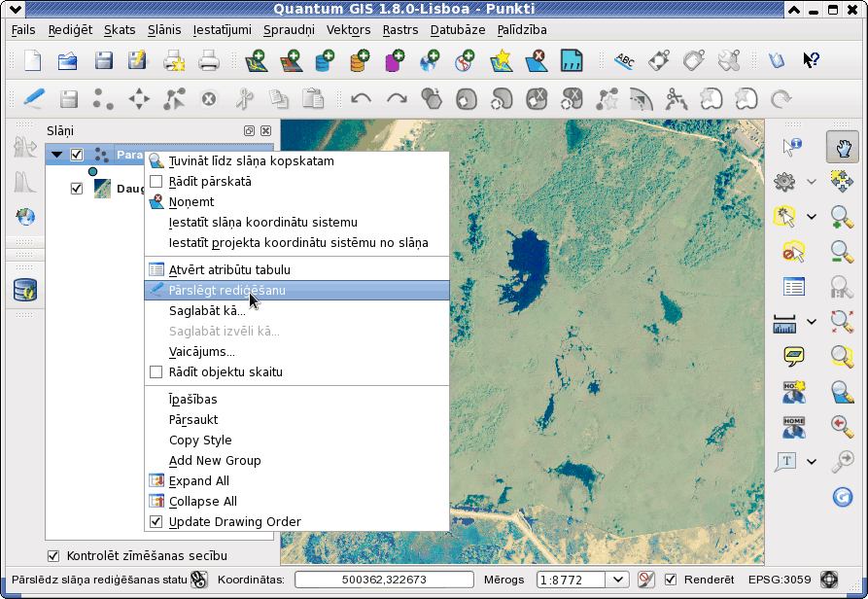868x599 pixels.
Task: Click Saglabāt kā... entry
Action: coord(296,310)
